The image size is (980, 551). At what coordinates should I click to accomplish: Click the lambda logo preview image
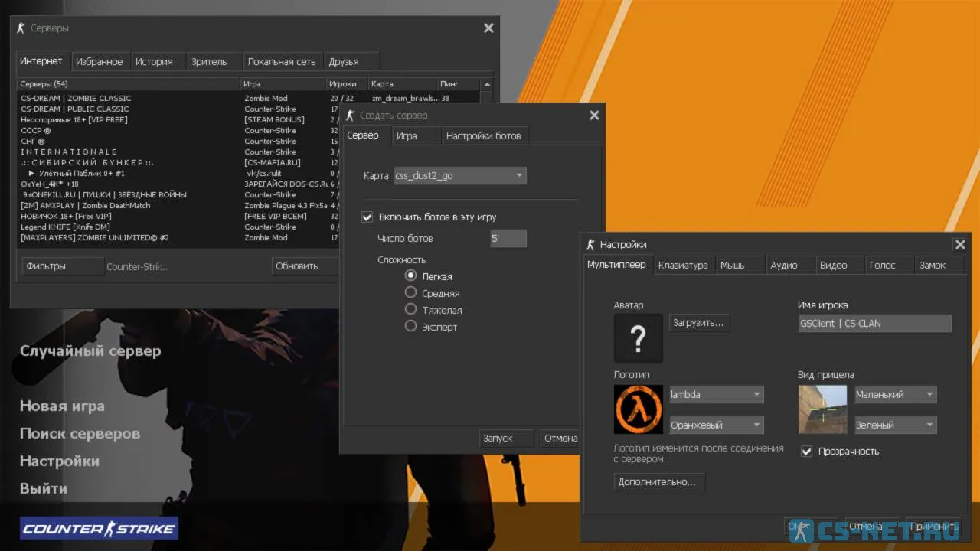coord(639,409)
